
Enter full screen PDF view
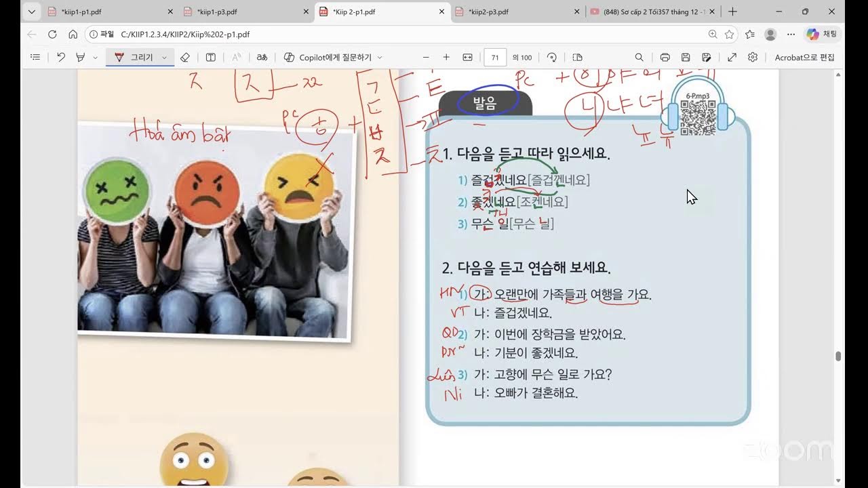point(732,58)
